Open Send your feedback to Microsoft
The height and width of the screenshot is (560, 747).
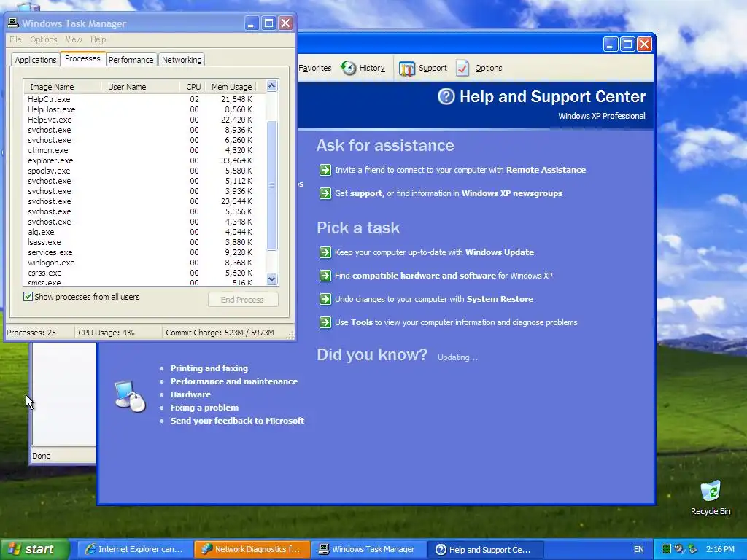point(237,421)
